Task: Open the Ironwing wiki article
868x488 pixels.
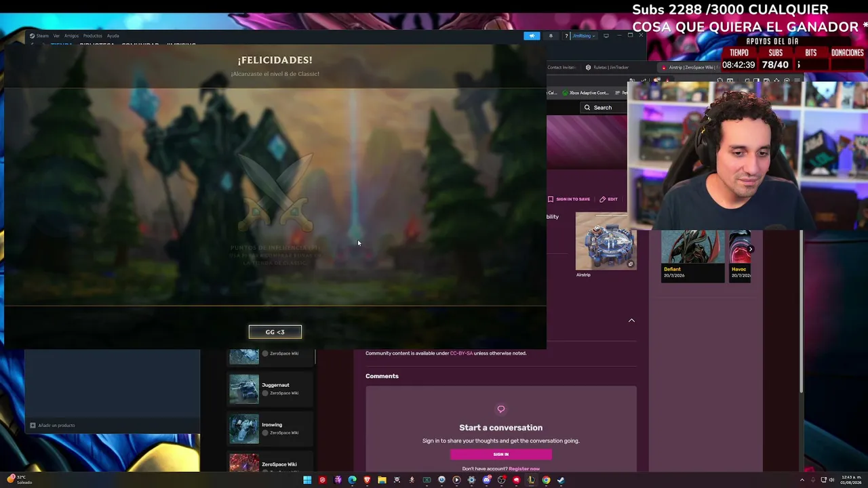Action: pos(272,425)
